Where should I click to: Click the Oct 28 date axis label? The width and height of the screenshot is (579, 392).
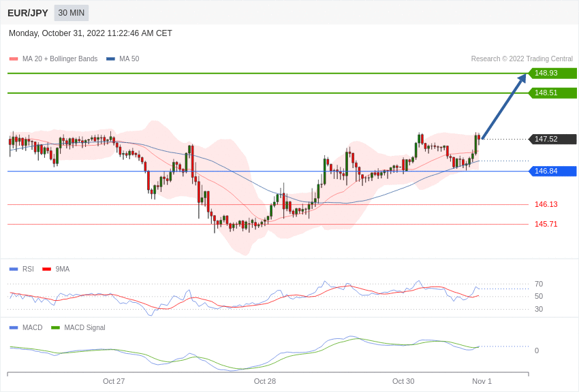[265, 381]
